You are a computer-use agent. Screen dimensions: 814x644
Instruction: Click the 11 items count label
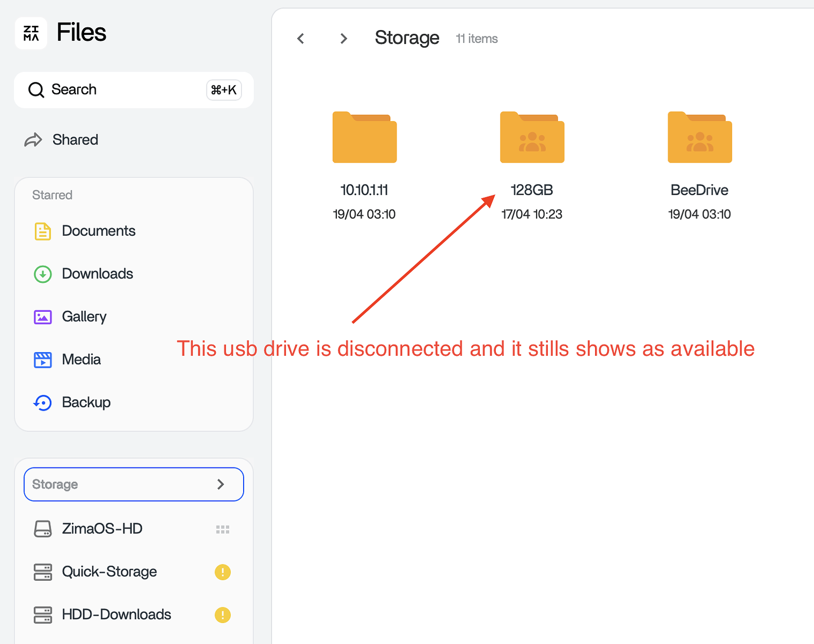pos(477,39)
